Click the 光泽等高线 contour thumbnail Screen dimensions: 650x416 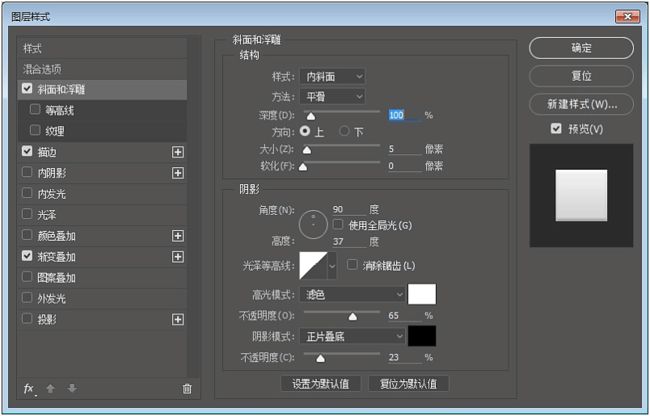click(313, 266)
